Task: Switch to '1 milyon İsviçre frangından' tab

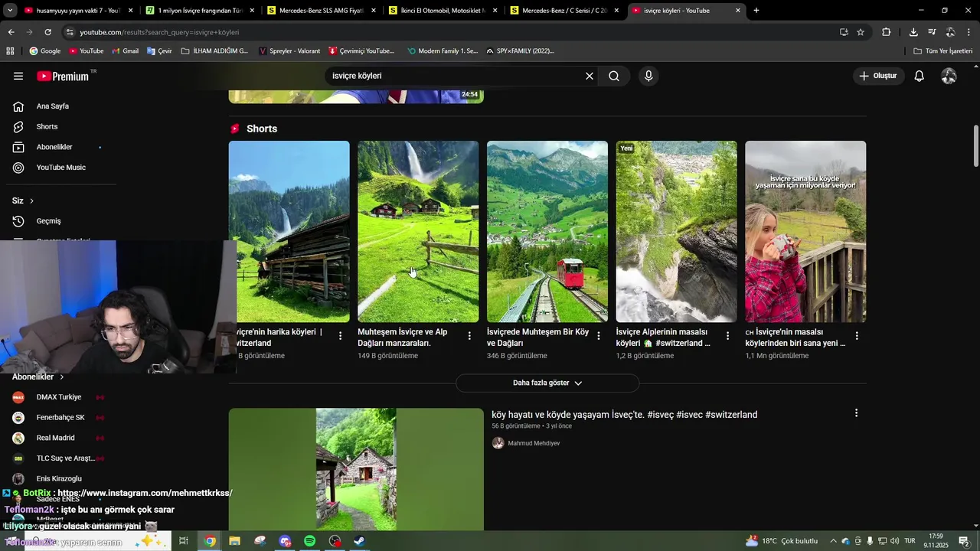Action: (199, 11)
